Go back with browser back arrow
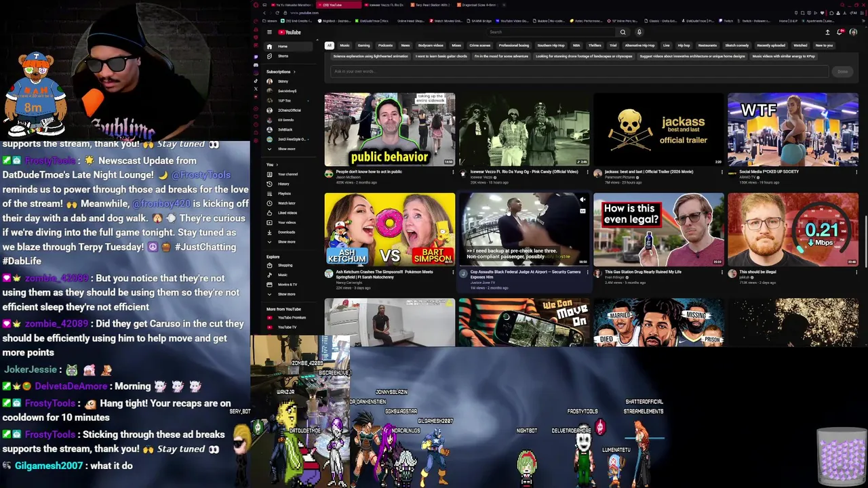 click(264, 13)
